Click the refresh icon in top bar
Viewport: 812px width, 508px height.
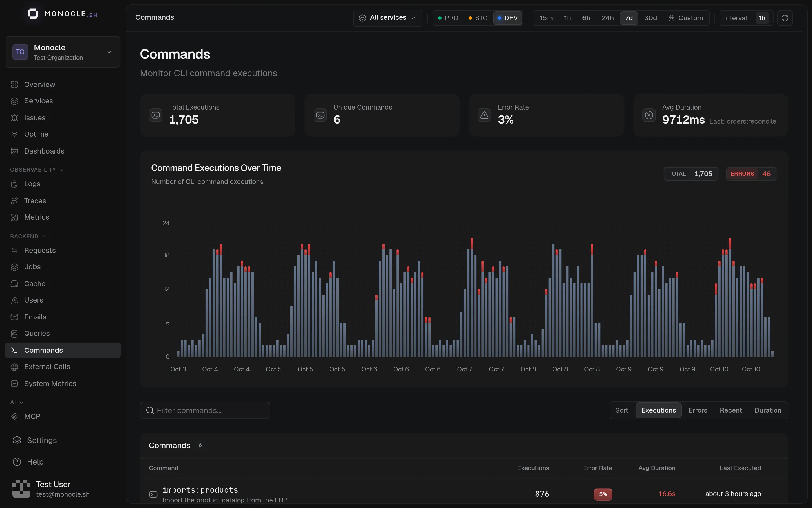click(785, 18)
